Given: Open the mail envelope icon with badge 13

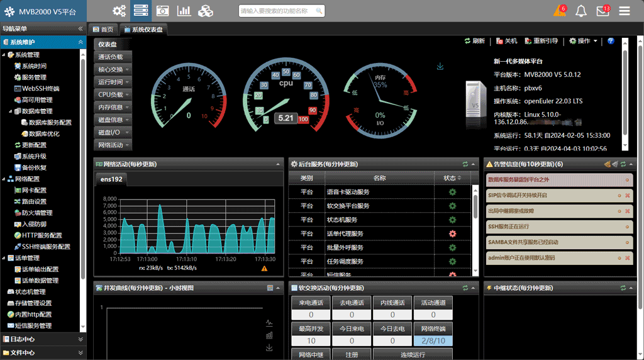Looking at the screenshot, I should 602,11.
